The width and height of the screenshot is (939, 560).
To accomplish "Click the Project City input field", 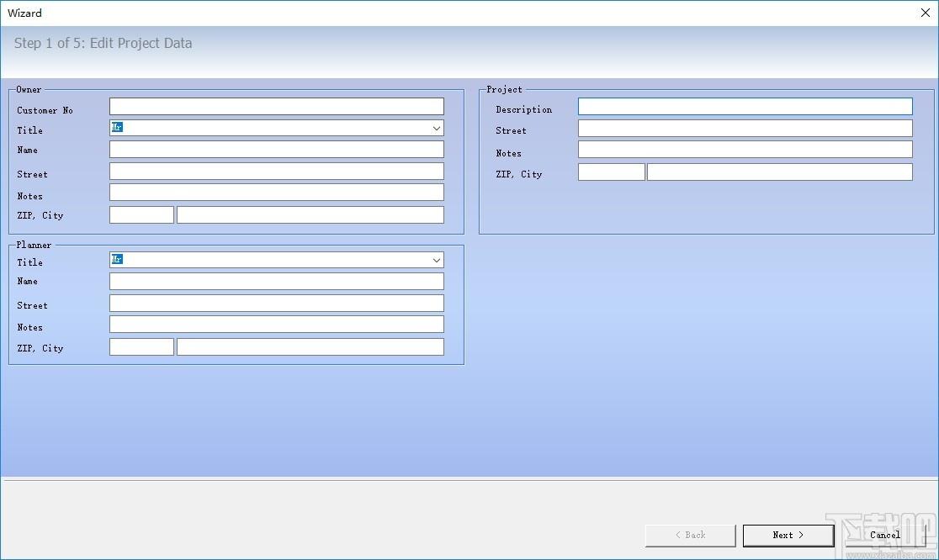I will [780, 172].
